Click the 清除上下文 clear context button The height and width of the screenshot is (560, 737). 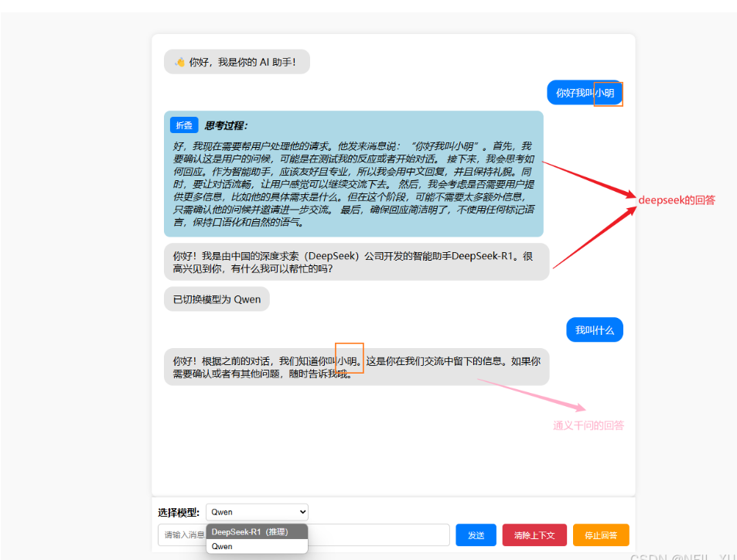point(534,535)
